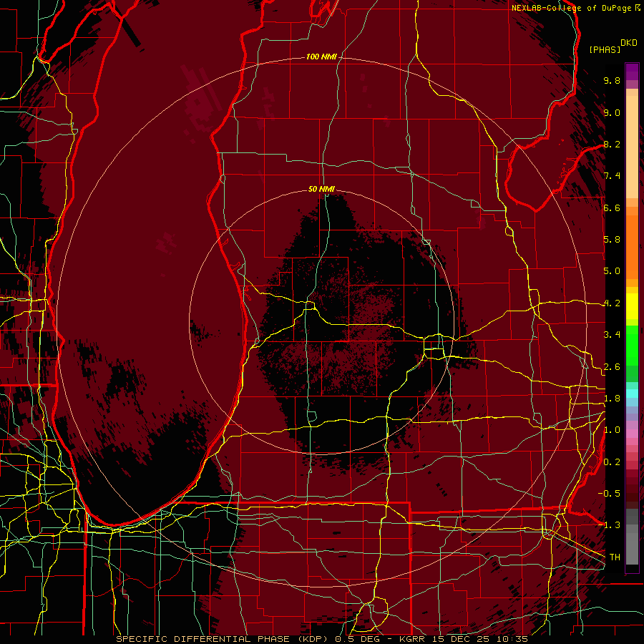Screen dimensions: 644x644
Task: Click the "3.4" scale value
Action: pyautogui.click(x=612, y=335)
